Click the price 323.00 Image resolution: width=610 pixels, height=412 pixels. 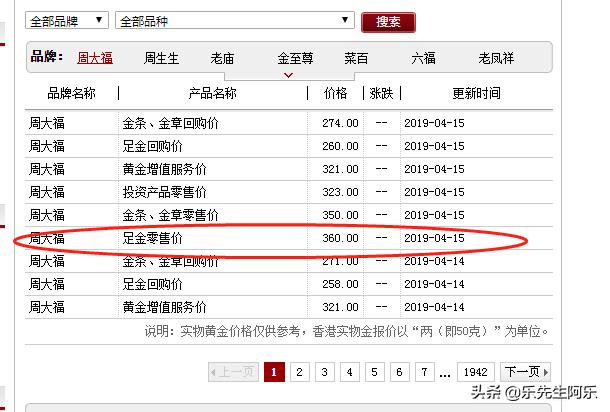(x=340, y=192)
